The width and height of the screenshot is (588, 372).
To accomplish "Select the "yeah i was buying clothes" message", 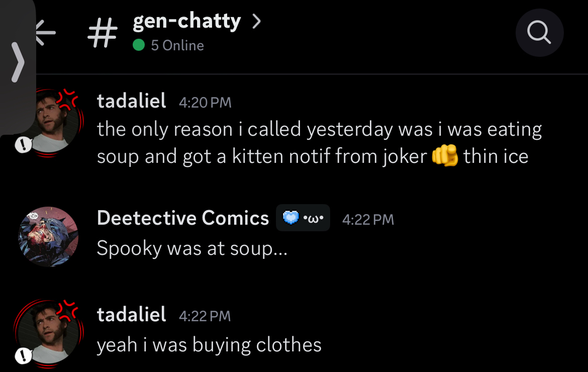I will click(x=209, y=345).
